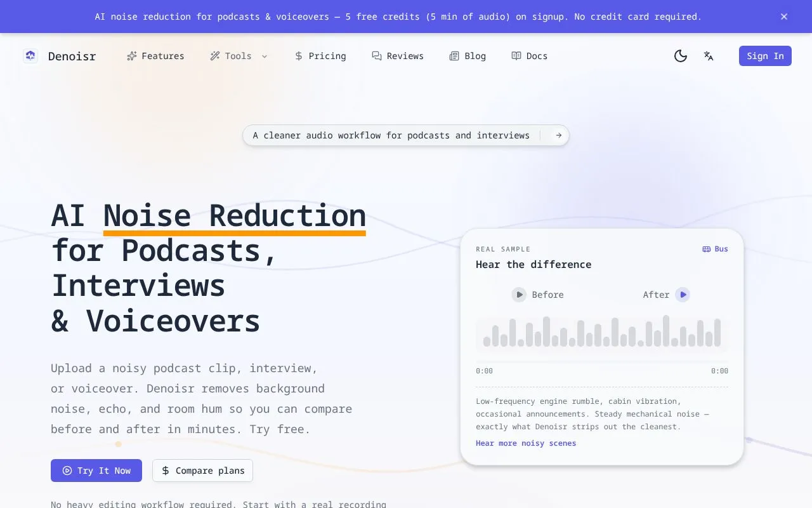Toggle dark mode with the moon icon

pyautogui.click(x=681, y=56)
